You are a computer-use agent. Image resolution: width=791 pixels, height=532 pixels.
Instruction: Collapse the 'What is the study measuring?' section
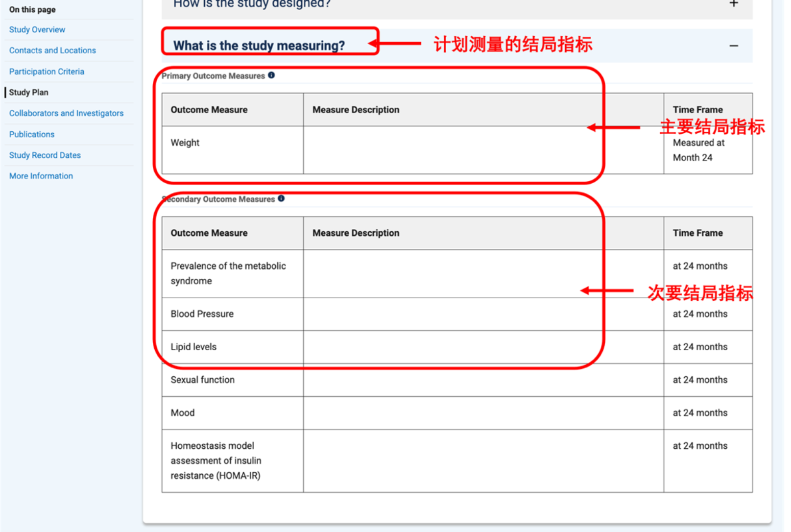(733, 46)
